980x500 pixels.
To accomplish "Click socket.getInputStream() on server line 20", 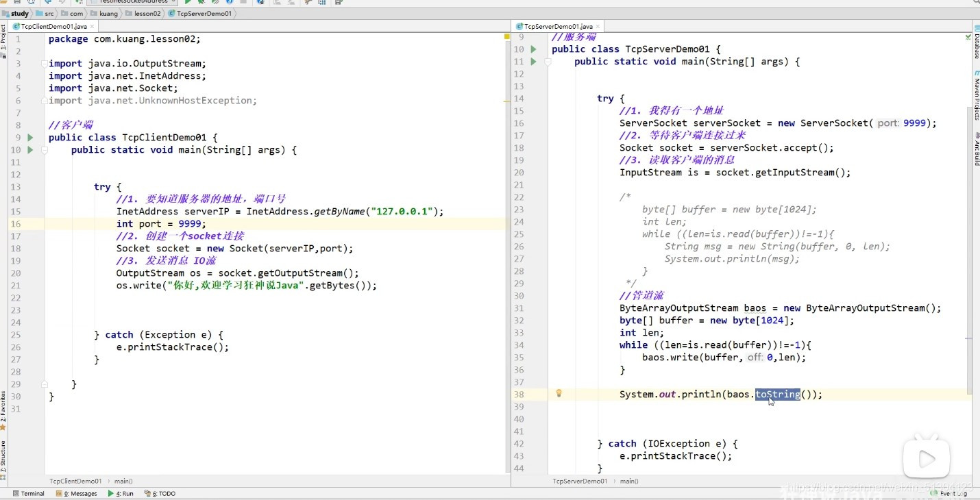I will (x=781, y=173).
